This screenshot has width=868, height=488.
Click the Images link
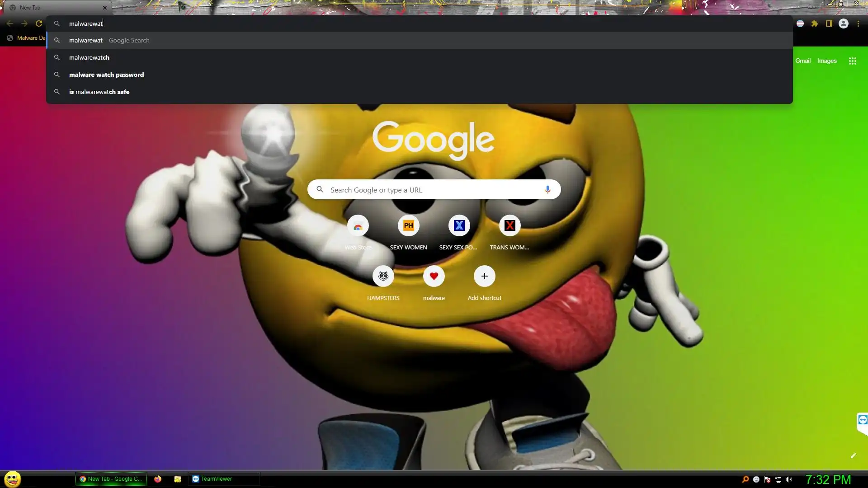tap(827, 61)
